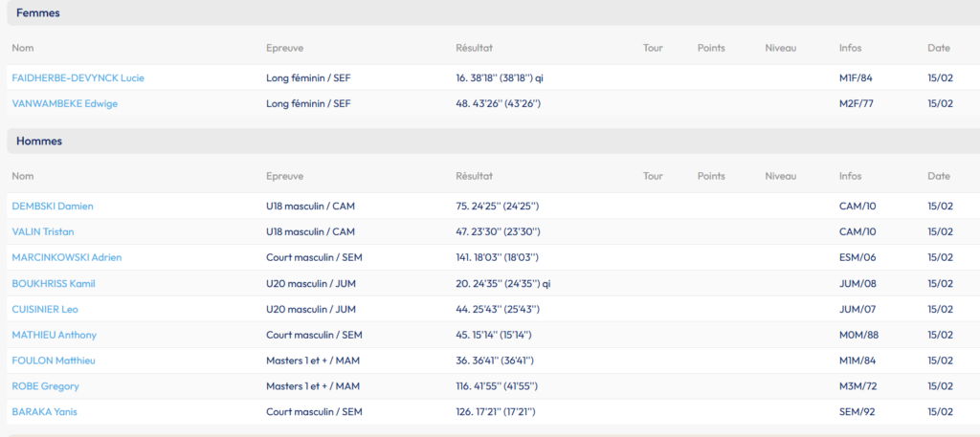Screen dimensions: 980x437
Task: View MATHIEU Anthony profile link
Action: click(54, 335)
